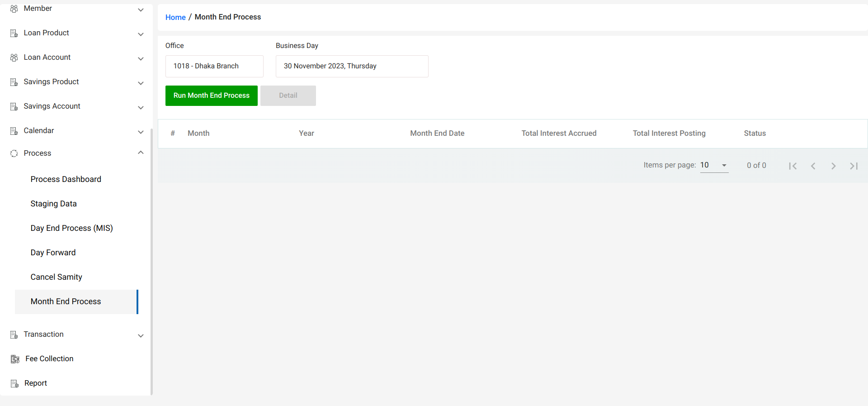Click the Transaction sidebar icon
Viewport: 868px width, 406px height.
pyautogui.click(x=14, y=334)
